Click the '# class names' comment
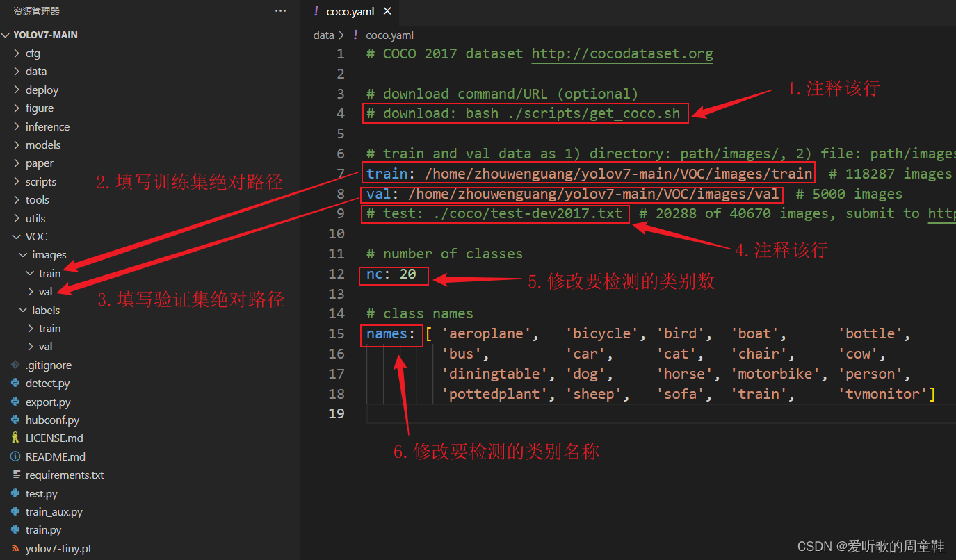The image size is (956, 560). tap(419, 313)
